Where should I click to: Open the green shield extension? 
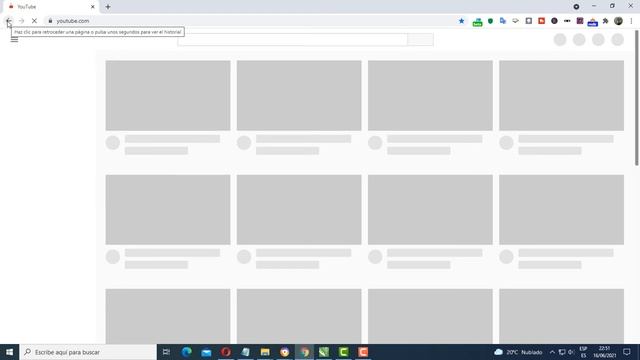490,21
